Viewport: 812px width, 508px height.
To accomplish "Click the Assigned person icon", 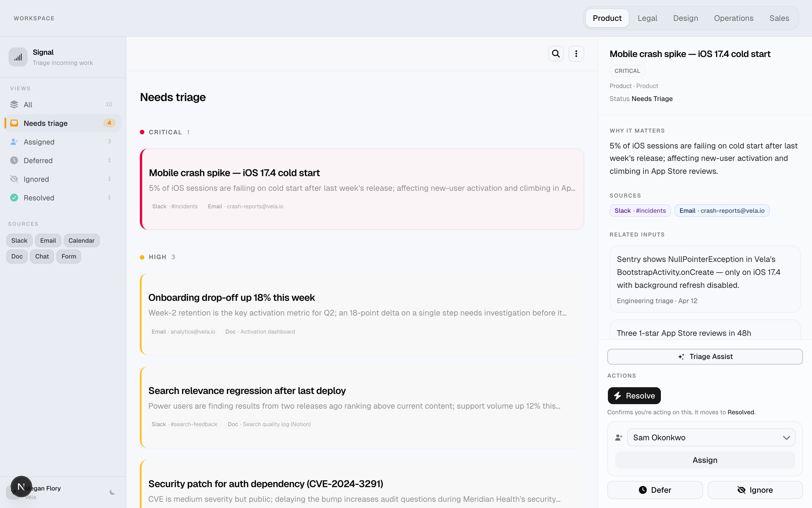I will (x=14, y=142).
